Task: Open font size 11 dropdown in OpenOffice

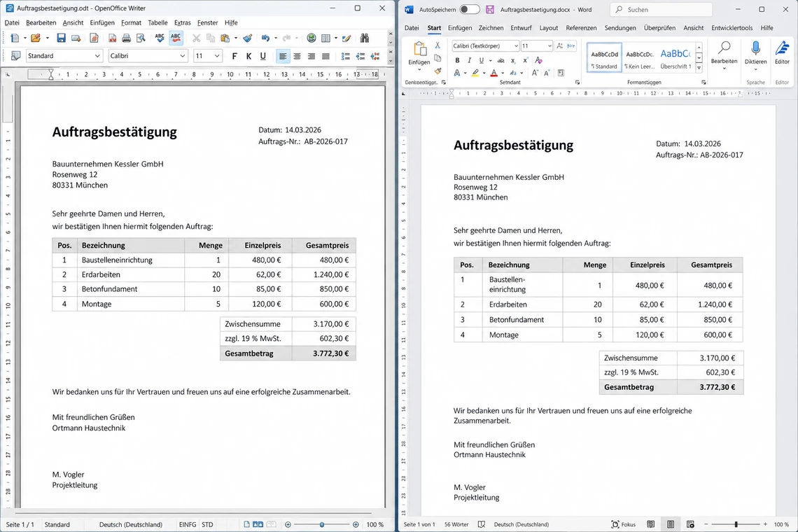Action: (x=217, y=56)
